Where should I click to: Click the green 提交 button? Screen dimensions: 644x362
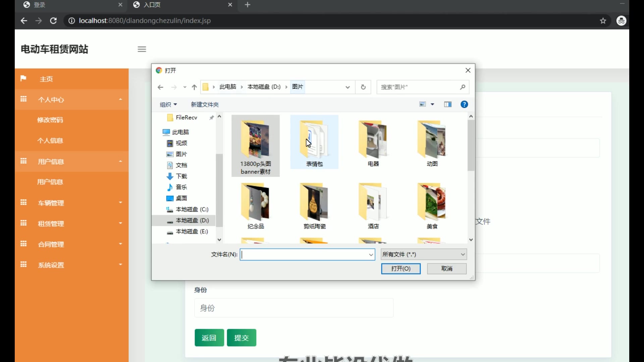point(241,338)
